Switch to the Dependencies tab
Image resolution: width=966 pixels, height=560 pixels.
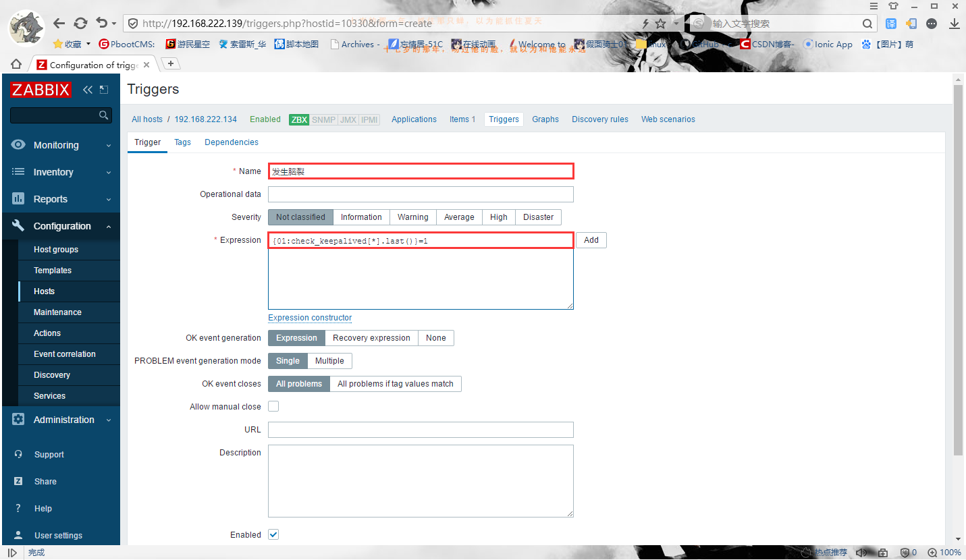(x=232, y=142)
